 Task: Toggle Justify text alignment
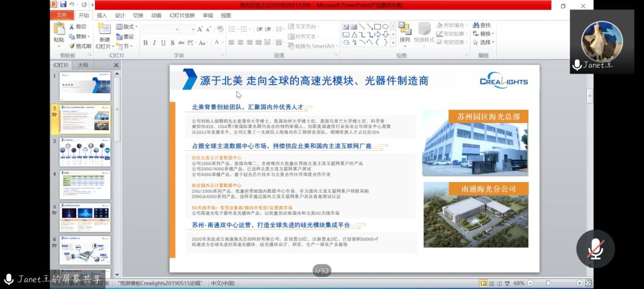[258, 43]
